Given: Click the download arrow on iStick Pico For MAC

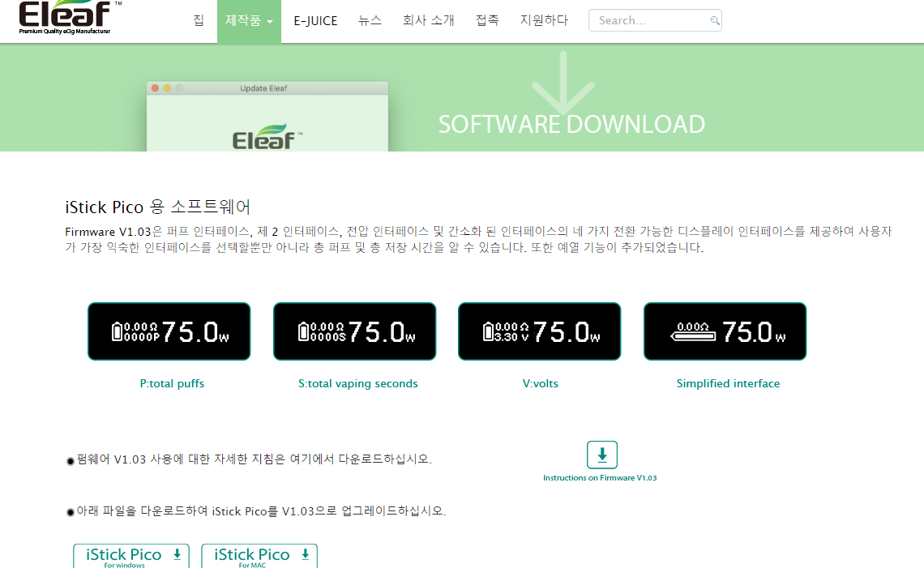Looking at the screenshot, I should click(306, 554).
